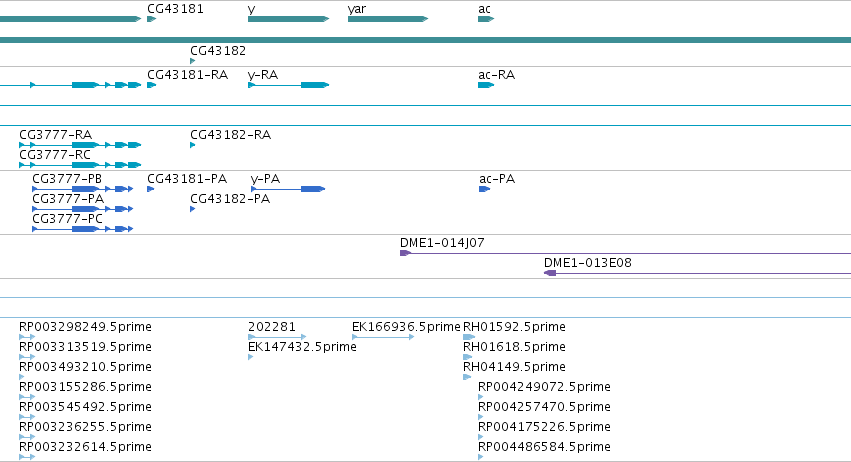Click the CG3777-PC protein label
851x462 pixels.
coord(67,219)
